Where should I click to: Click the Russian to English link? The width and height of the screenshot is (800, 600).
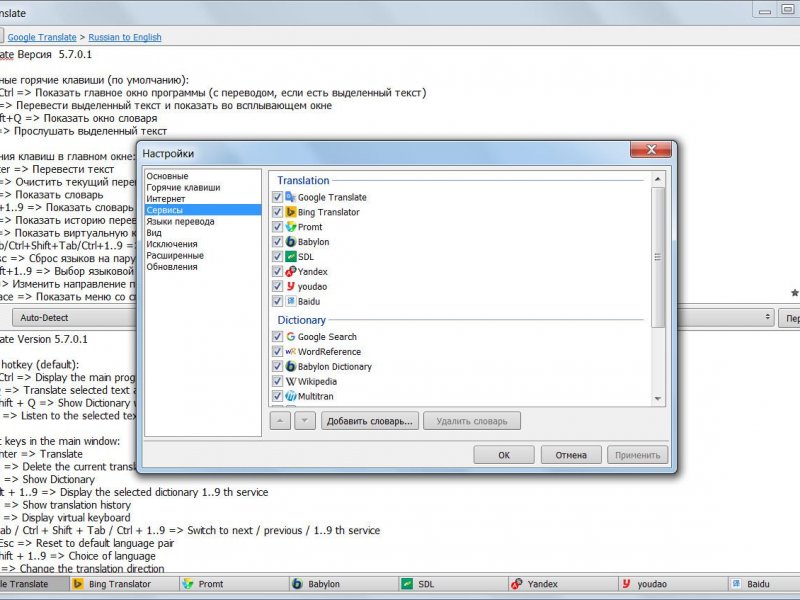click(125, 37)
